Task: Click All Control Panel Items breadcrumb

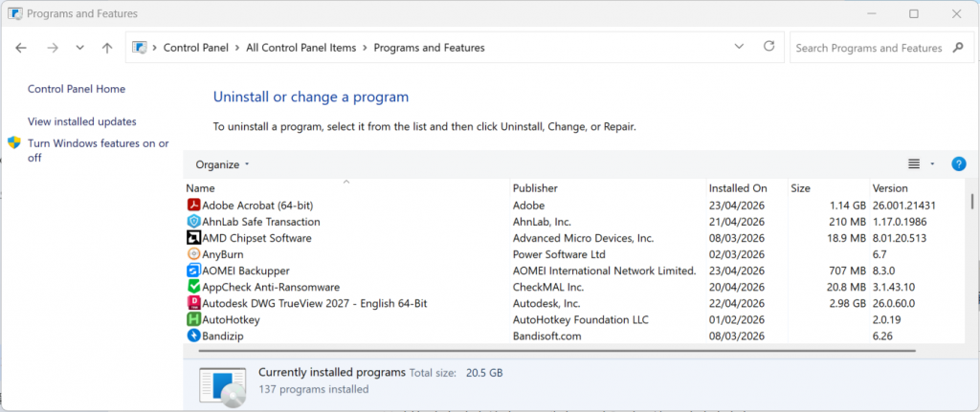Action: pyautogui.click(x=301, y=48)
